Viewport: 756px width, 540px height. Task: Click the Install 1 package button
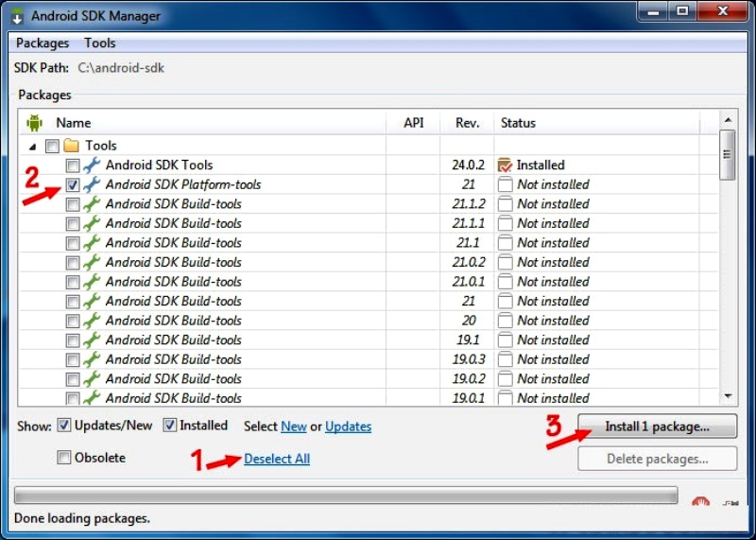[x=657, y=427]
